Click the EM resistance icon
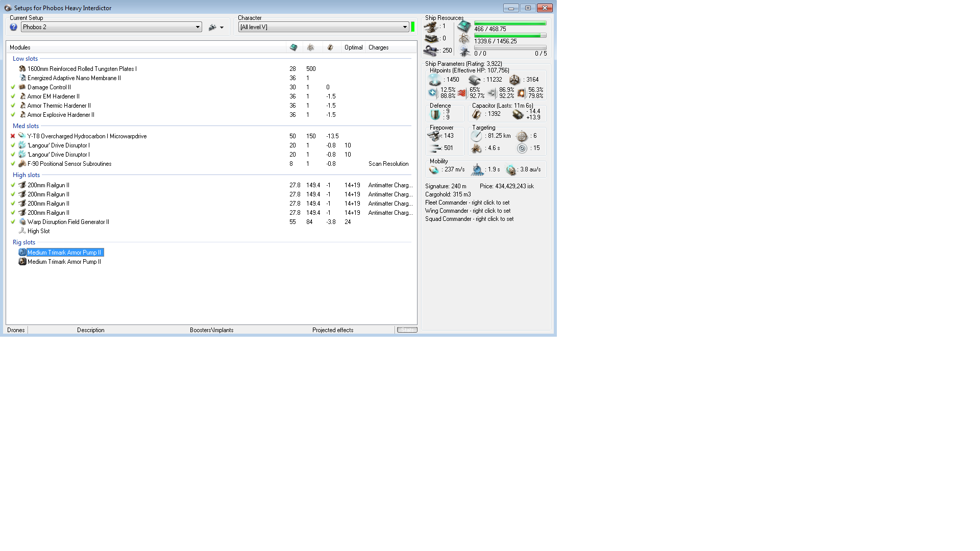This screenshot has width=980, height=551. (x=433, y=93)
